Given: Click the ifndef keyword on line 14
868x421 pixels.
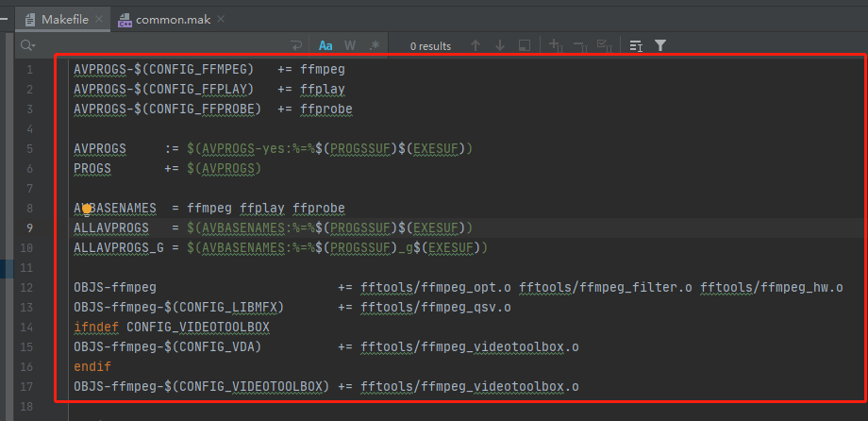Looking at the screenshot, I should point(97,327).
